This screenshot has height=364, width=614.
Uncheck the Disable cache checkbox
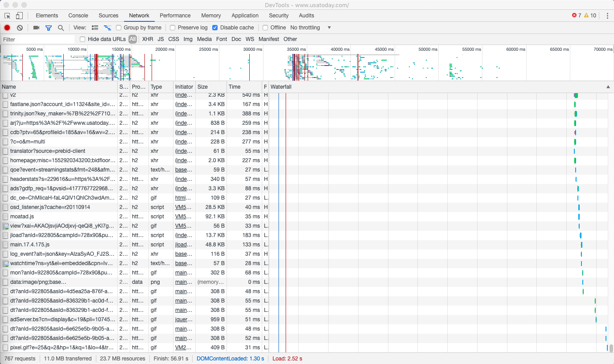[x=215, y=28]
